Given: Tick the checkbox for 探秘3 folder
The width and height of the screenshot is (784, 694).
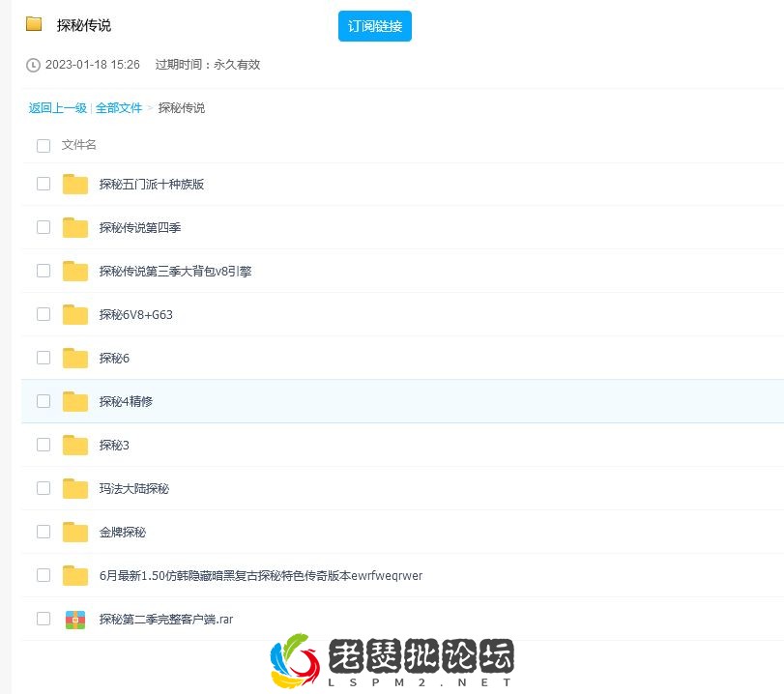Looking at the screenshot, I should [x=44, y=445].
